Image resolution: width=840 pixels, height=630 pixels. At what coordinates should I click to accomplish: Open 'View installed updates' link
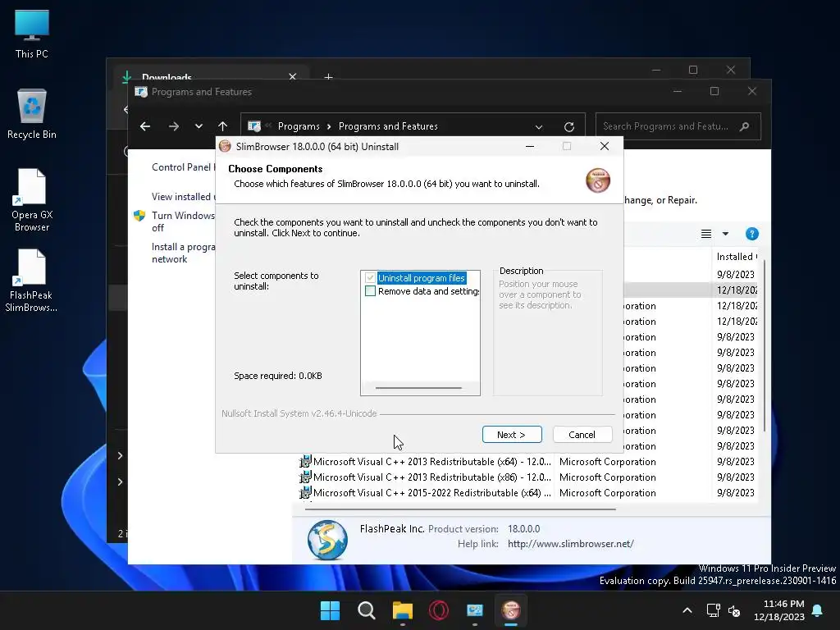[183, 197]
